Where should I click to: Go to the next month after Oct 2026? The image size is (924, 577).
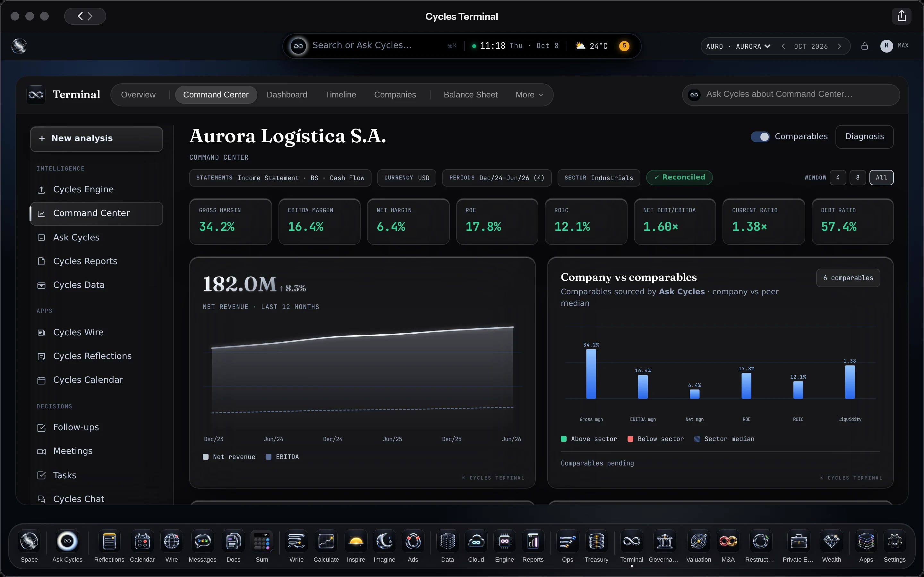(839, 46)
